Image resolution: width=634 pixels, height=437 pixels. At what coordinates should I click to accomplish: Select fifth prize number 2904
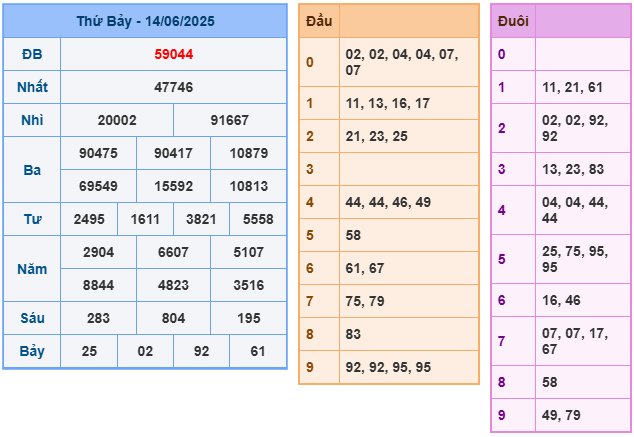(x=98, y=253)
